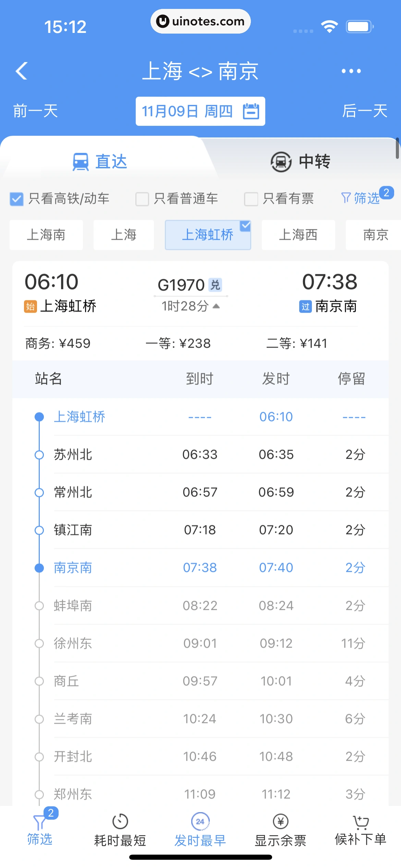Viewport: 401px width, 868px height.
Task: Tap the 站名 column header
Action: [48, 379]
